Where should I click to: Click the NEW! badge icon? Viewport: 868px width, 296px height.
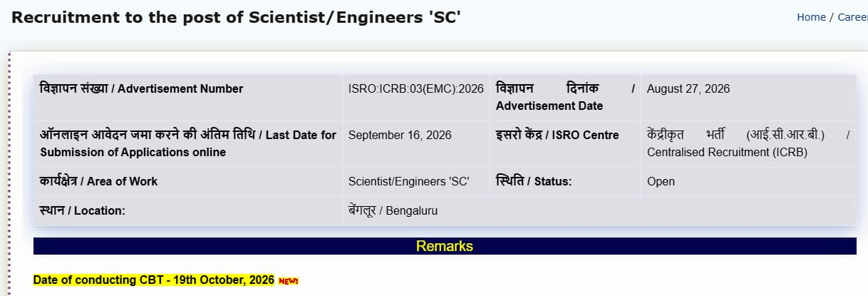[288, 281]
